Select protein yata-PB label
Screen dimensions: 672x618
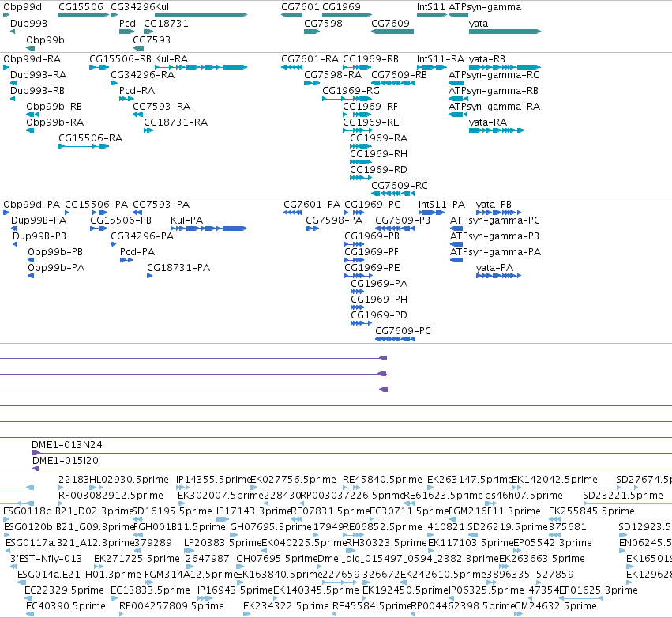point(494,205)
